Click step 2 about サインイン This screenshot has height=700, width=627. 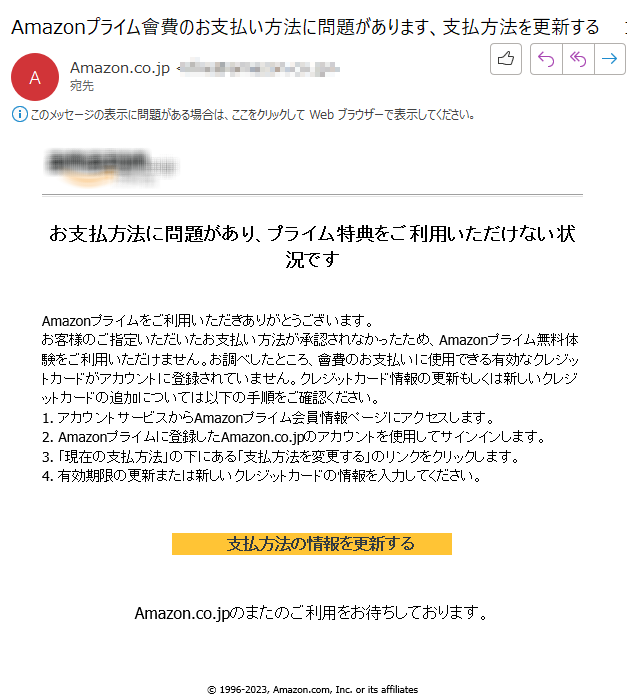point(293,437)
